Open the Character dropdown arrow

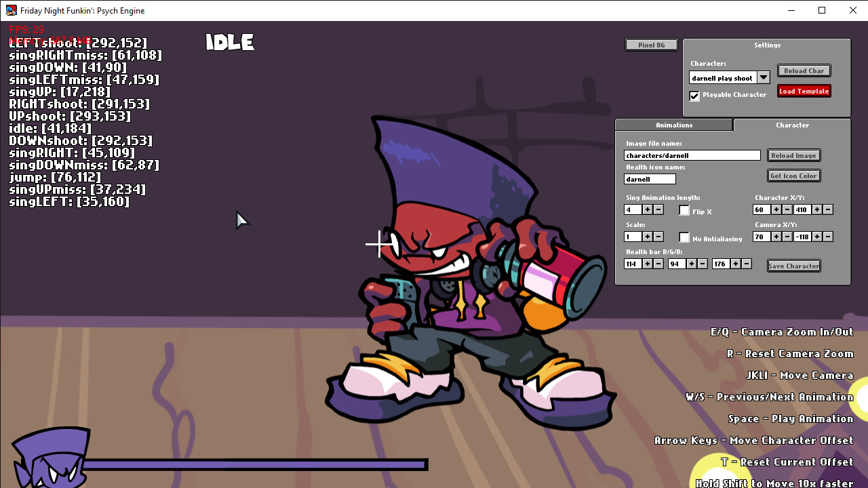tap(764, 78)
